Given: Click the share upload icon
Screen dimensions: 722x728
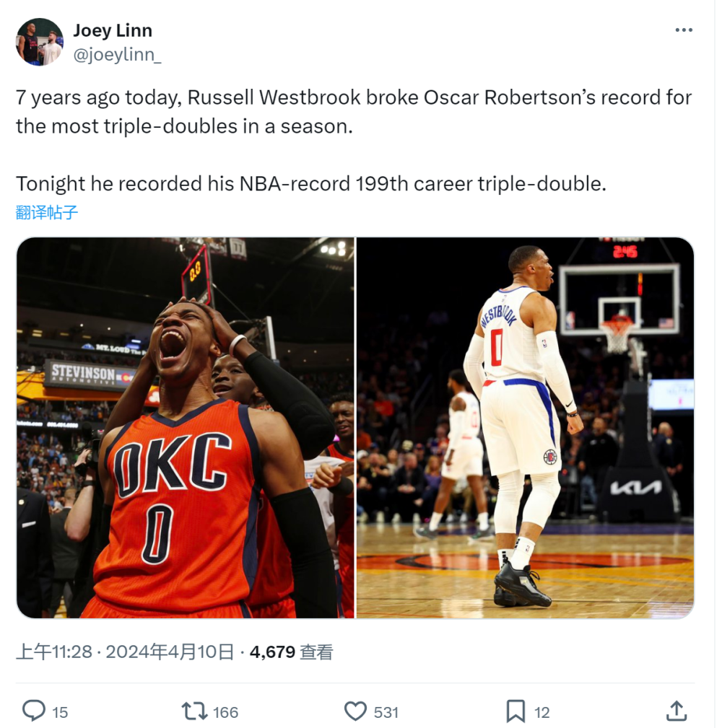Looking at the screenshot, I should pos(677,711).
